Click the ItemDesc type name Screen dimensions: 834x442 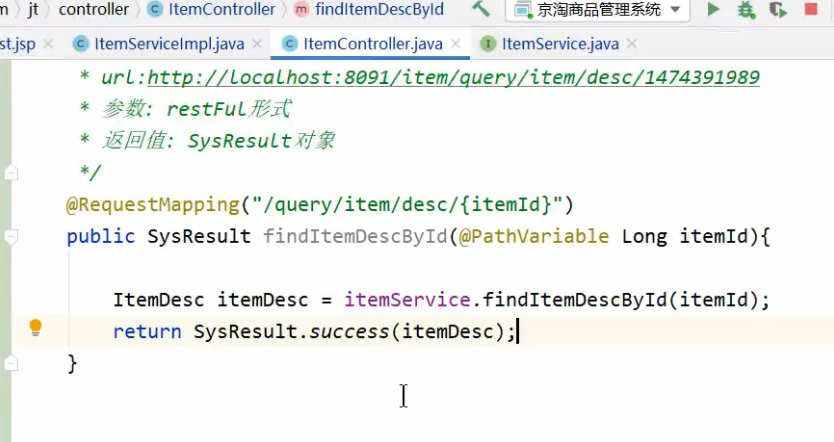click(x=159, y=300)
